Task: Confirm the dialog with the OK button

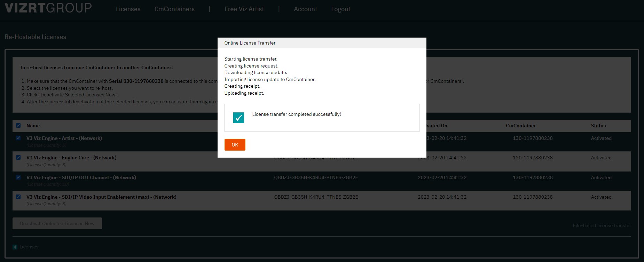Action: point(235,145)
